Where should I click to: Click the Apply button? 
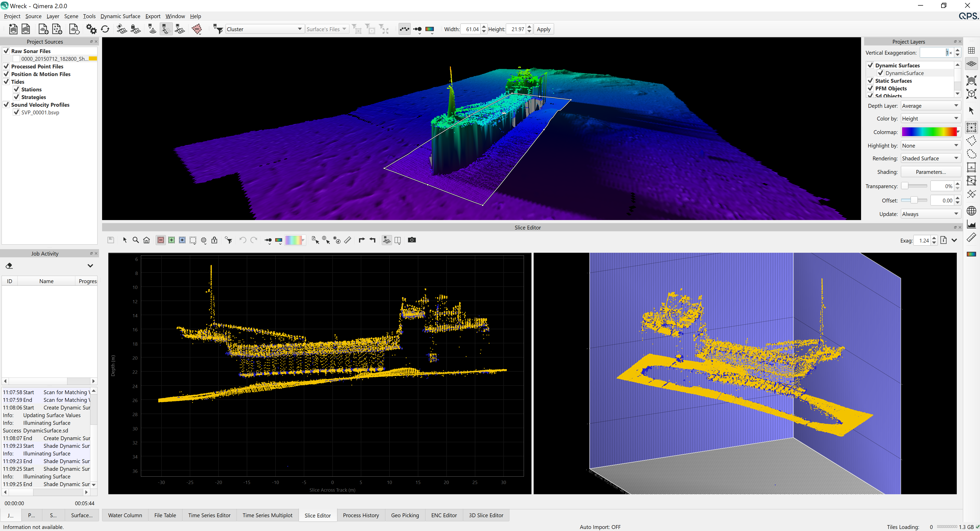(x=543, y=29)
